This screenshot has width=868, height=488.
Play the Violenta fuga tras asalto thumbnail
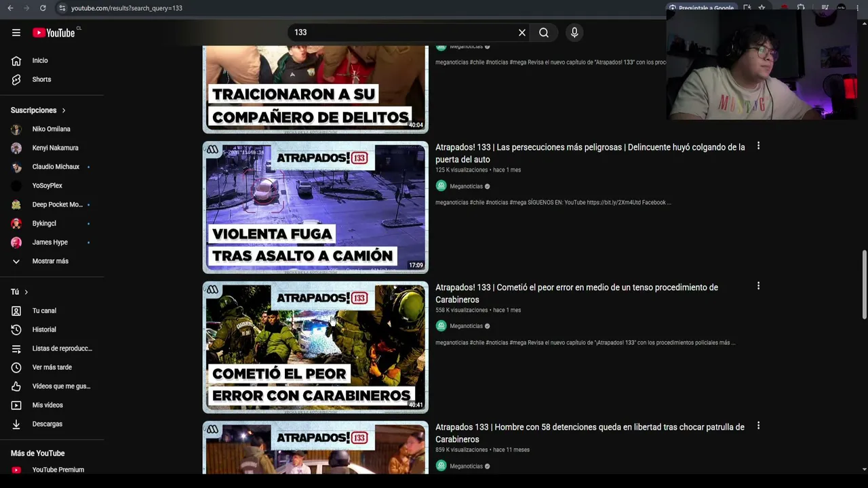pos(315,207)
